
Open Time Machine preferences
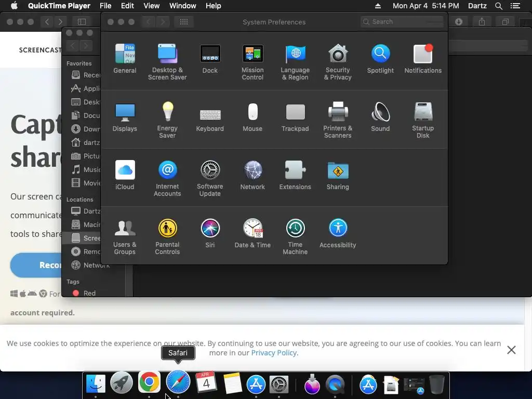[x=295, y=236]
